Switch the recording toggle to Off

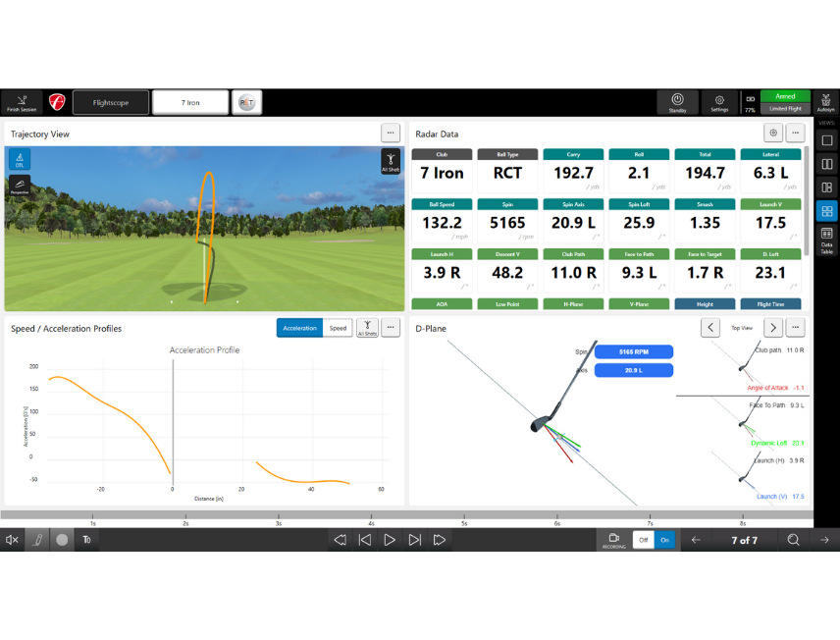pos(645,539)
